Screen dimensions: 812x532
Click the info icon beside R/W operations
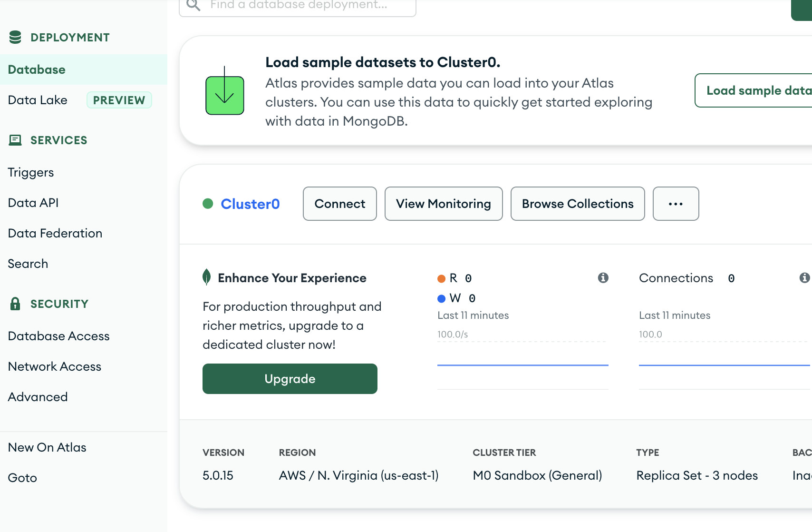click(603, 277)
